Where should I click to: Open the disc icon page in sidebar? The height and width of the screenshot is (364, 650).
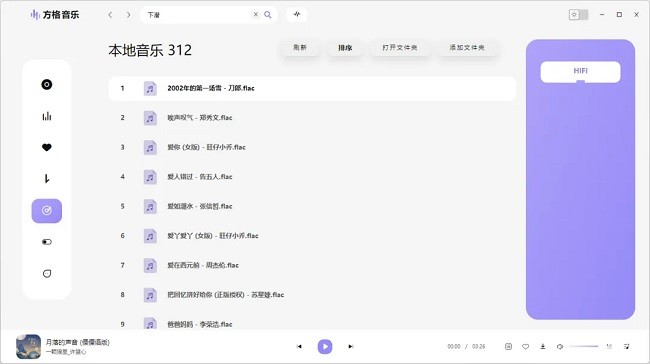[x=46, y=85]
